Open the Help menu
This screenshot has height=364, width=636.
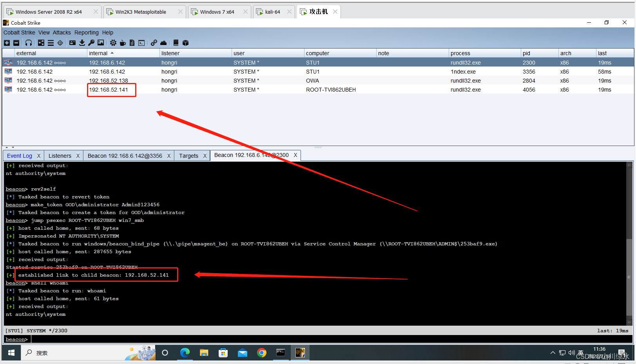click(108, 32)
